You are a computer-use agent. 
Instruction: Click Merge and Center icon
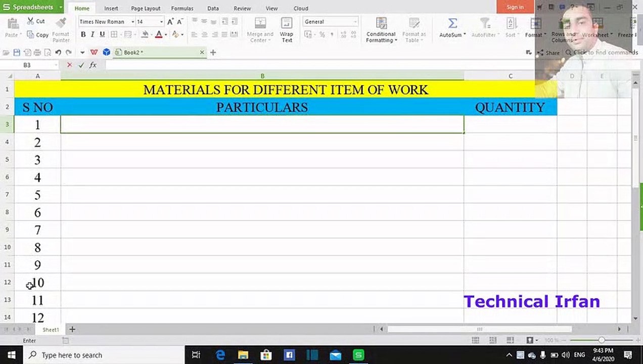click(x=260, y=23)
